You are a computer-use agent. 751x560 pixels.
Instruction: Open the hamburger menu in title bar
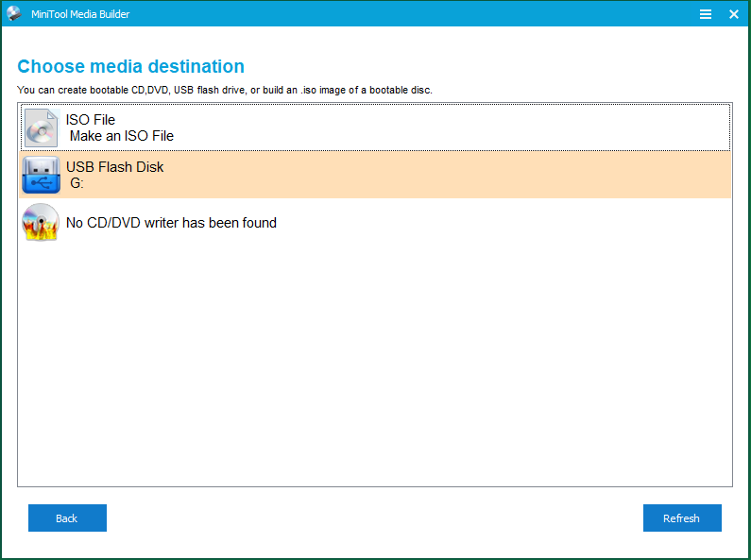point(705,14)
